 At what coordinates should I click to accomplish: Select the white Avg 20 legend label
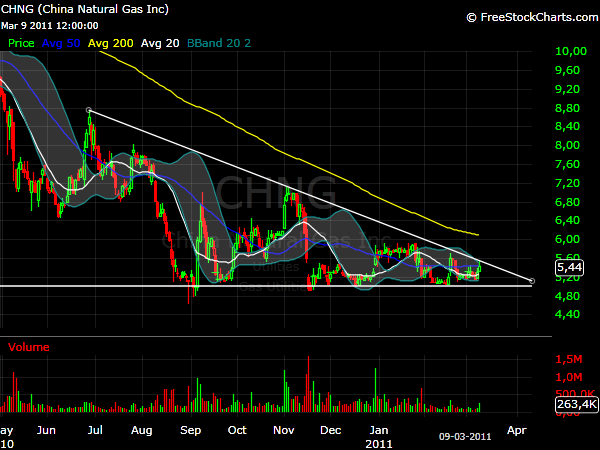[160, 43]
